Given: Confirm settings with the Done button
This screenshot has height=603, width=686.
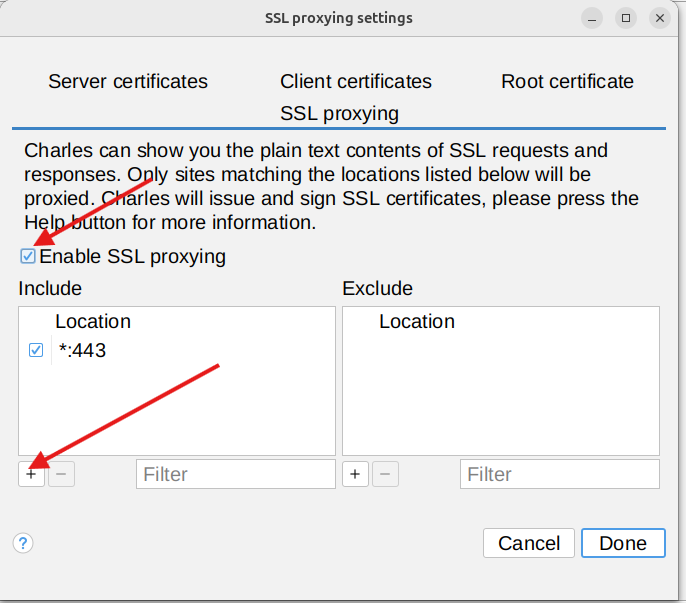Looking at the screenshot, I should pos(623,543).
